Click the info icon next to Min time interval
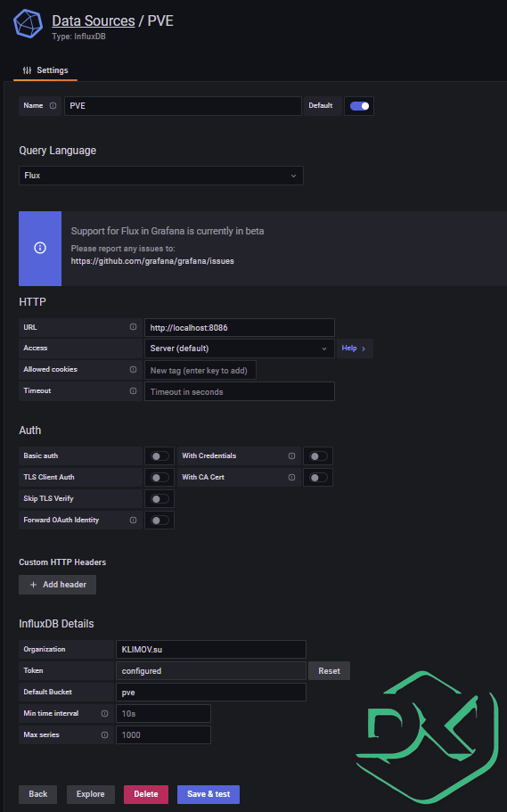This screenshot has height=812, width=507. (104, 713)
